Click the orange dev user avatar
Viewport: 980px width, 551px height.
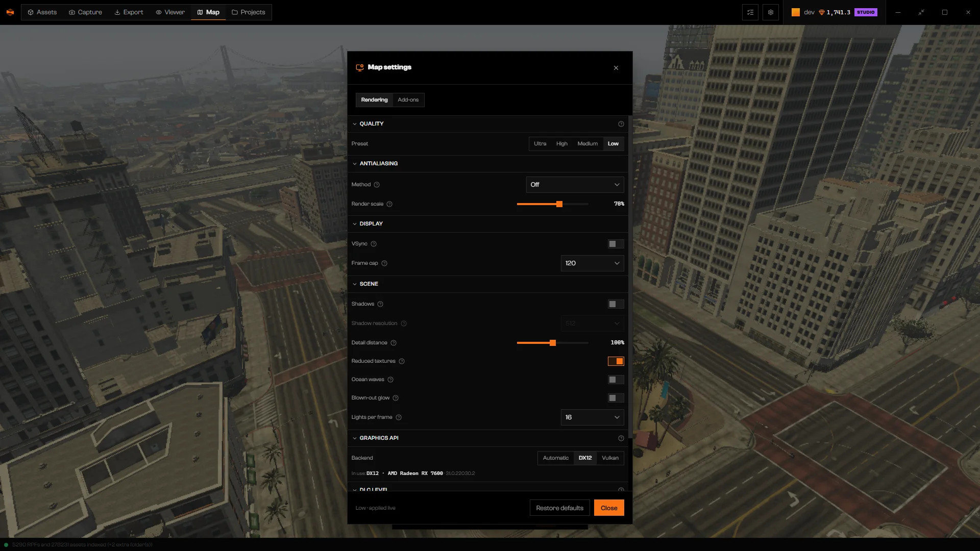coord(796,12)
